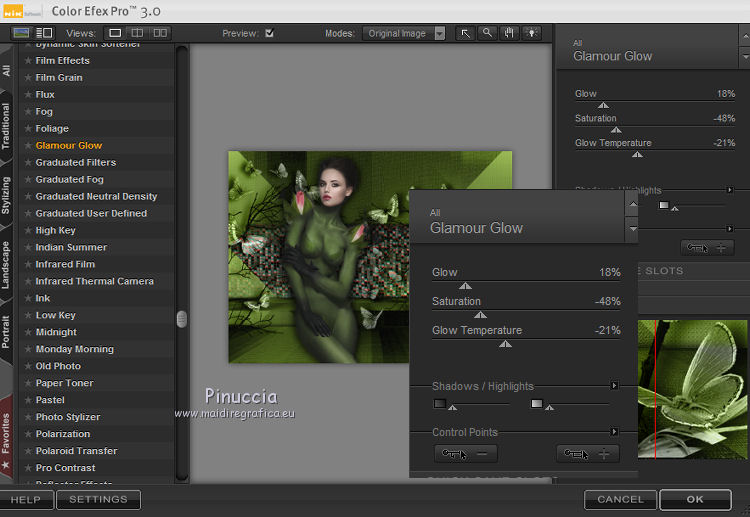Switch to side-by-side preview view

point(160,33)
